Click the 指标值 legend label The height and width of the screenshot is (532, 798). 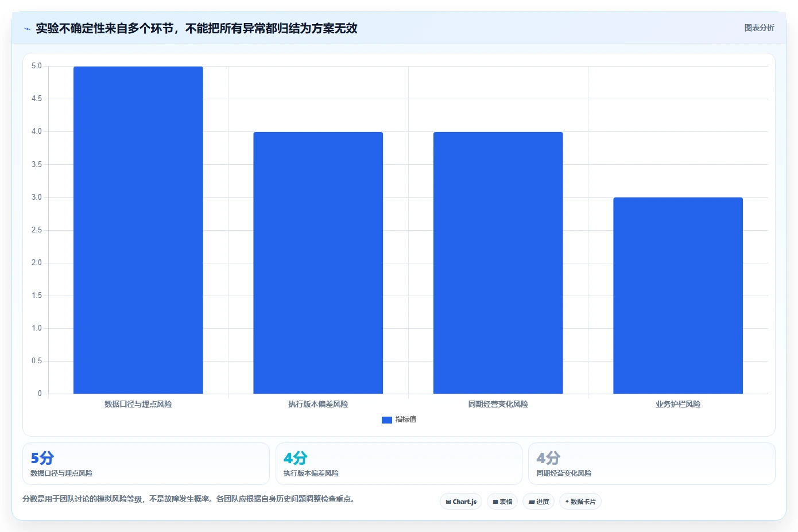pos(406,420)
